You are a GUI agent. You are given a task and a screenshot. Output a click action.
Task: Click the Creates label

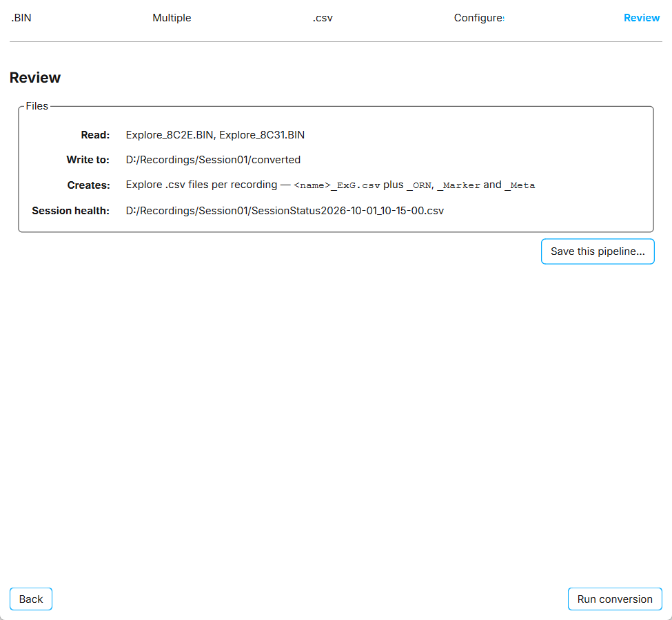88,185
